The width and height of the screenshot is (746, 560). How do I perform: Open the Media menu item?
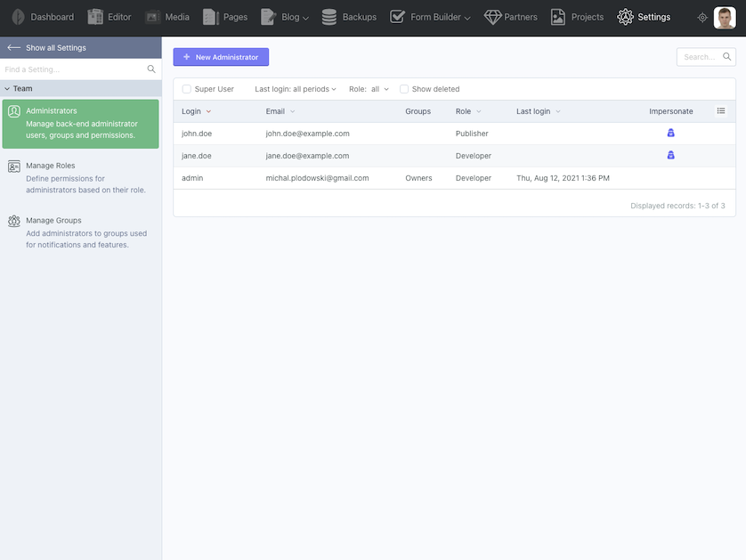167,17
